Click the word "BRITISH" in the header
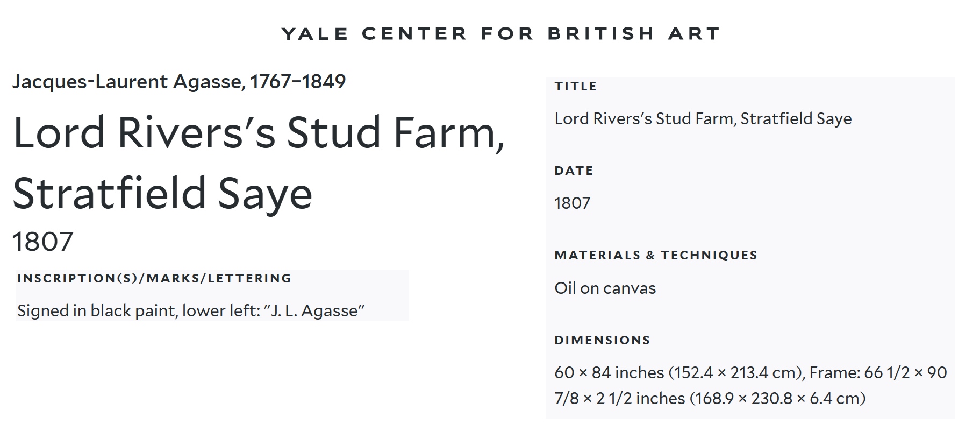Image resolution: width=980 pixels, height=445 pixels. 600,34
